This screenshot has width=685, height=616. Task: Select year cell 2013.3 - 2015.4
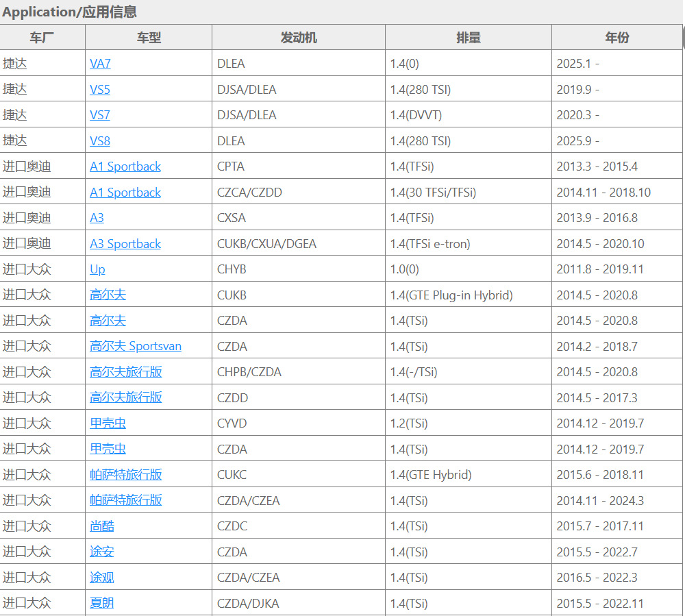coord(617,167)
